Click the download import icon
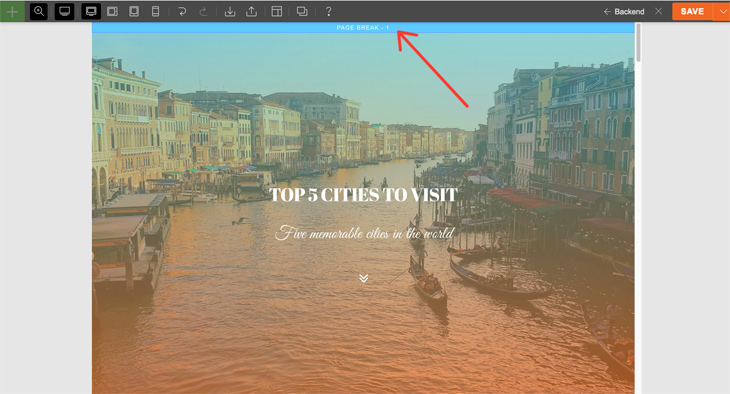 230,11
